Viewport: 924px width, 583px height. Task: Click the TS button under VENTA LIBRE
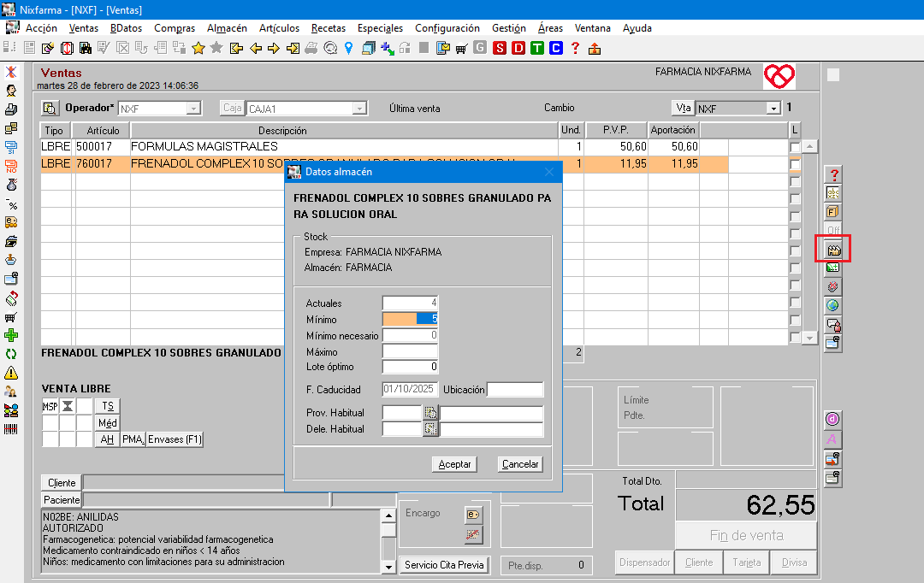click(x=107, y=406)
